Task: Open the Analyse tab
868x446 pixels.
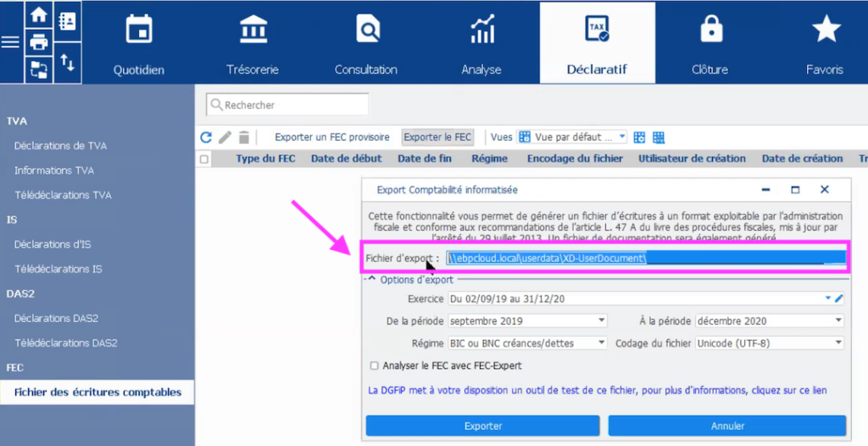Action: pos(481,43)
